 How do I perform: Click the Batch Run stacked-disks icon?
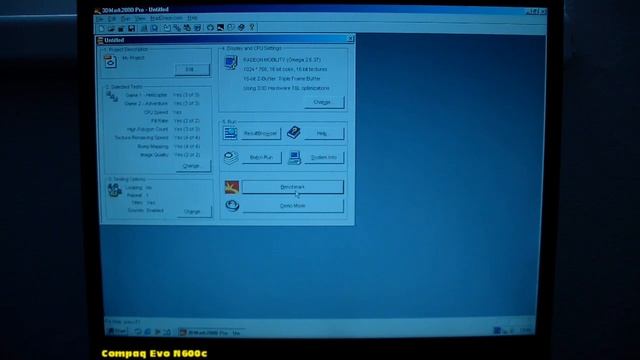[231, 158]
